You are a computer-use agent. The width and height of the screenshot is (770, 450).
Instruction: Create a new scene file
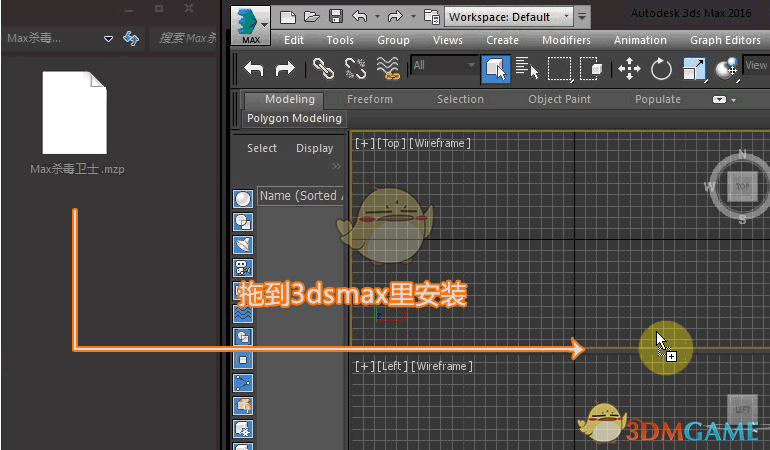(288, 17)
